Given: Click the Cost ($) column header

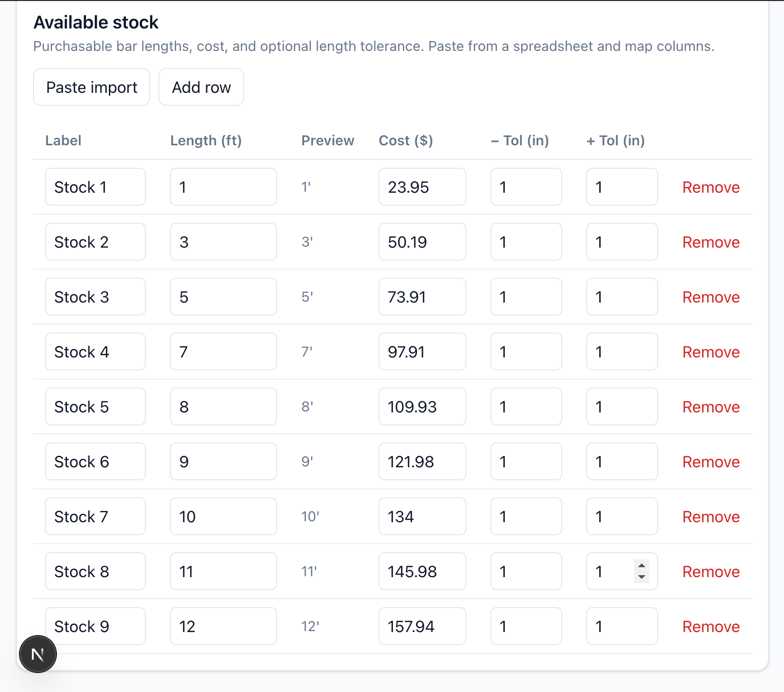Looking at the screenshot, I should pyautogui.click(x=406, y=141).
